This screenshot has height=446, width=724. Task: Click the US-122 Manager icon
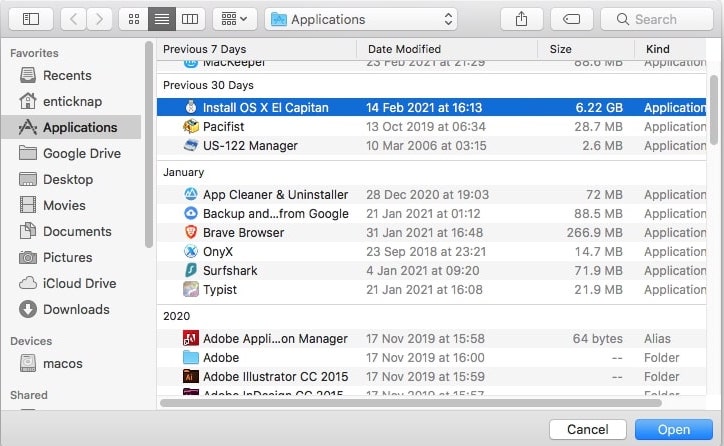tap(191, 145)
